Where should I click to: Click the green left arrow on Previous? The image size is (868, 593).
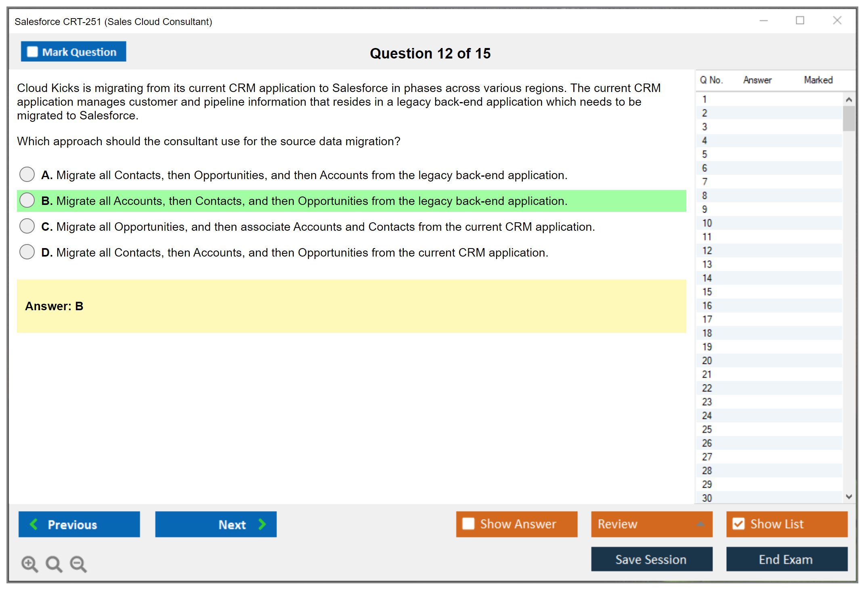coord(34,524)
